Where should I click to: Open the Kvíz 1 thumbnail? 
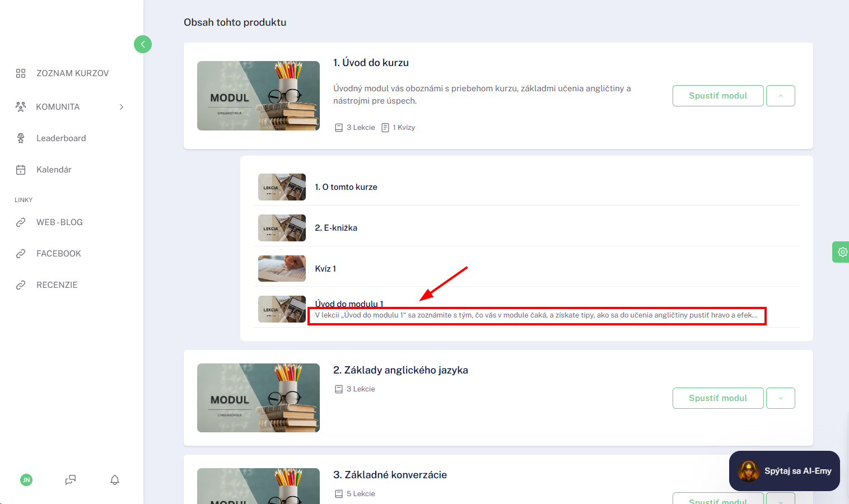[x=282, y=269]
